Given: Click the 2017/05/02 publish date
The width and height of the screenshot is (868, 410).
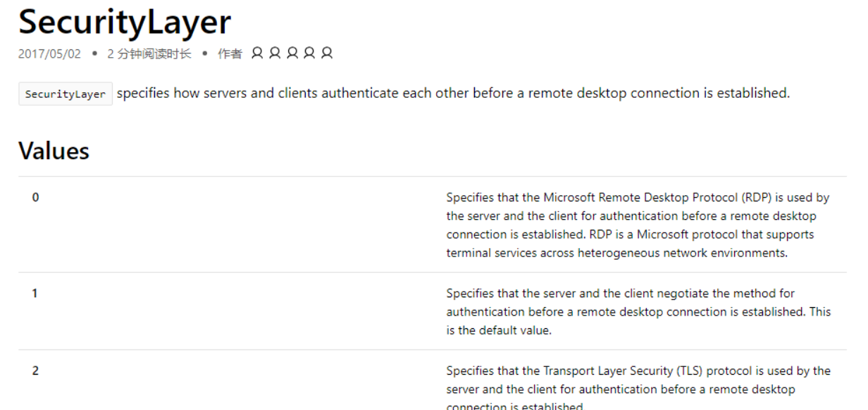Looking at the screenshot, I should pyautogui.click(x=49, y=54).
